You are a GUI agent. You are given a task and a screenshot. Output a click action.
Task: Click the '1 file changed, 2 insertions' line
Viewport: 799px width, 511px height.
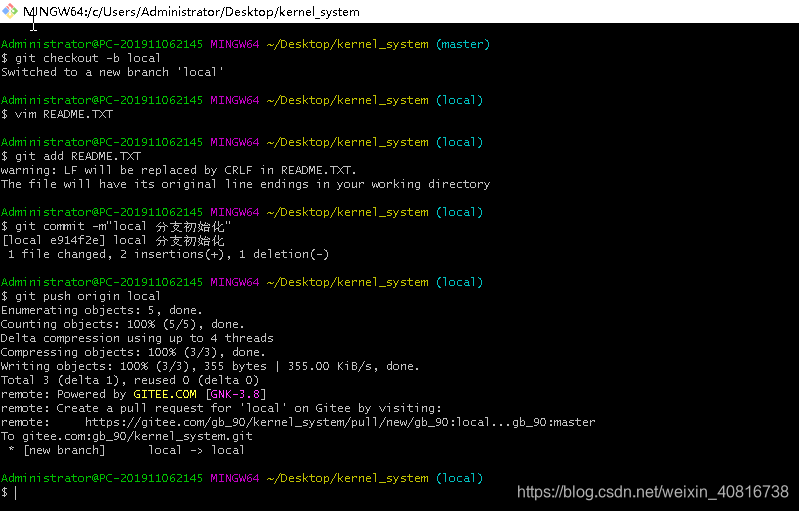168,254
